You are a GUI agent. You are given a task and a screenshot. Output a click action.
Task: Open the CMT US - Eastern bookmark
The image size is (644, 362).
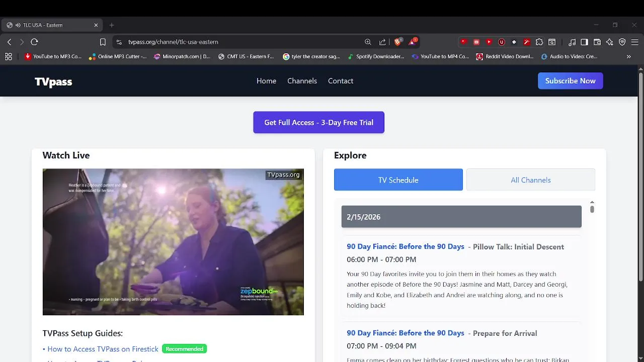(x=246, y=57)
